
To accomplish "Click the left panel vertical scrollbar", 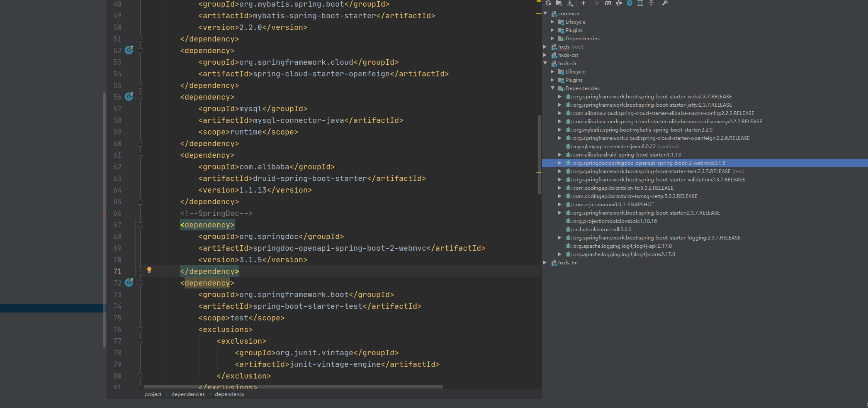I will click(104, 220).
